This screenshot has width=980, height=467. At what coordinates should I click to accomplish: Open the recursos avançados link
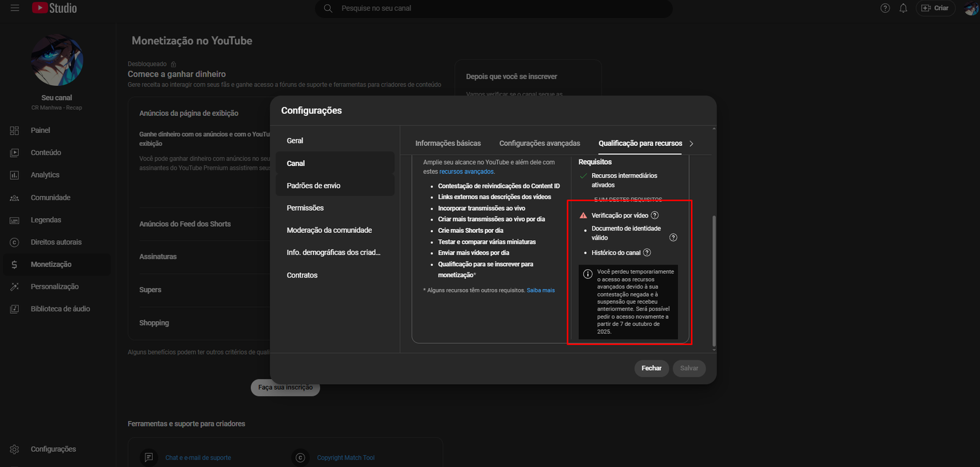point(466,172)
